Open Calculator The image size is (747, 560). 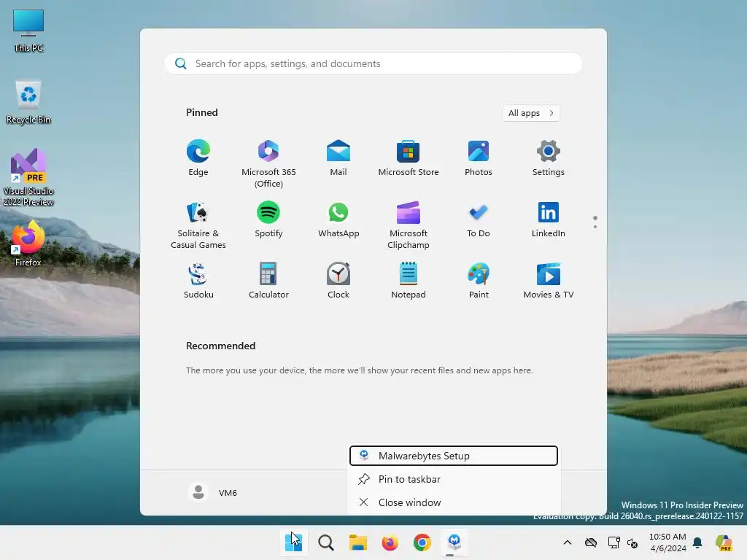point(268,281)
